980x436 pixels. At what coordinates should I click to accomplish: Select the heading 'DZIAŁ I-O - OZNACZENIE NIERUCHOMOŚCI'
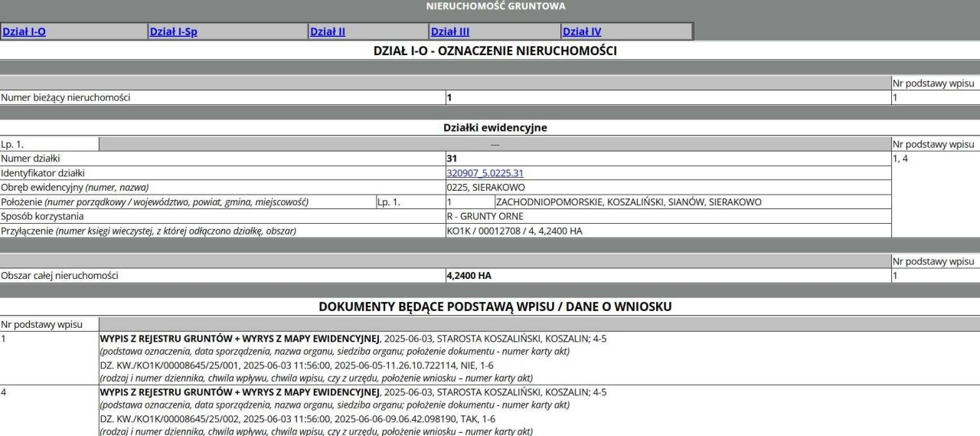(495, 51)
